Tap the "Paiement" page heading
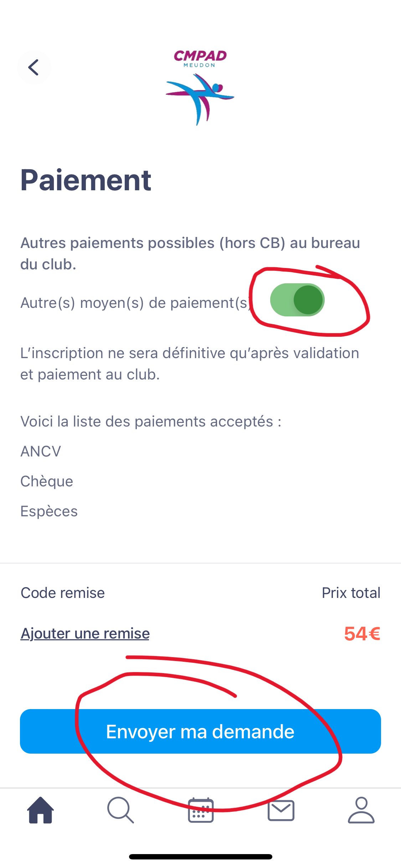Screen dimensions: 401x868 point(86,180)
